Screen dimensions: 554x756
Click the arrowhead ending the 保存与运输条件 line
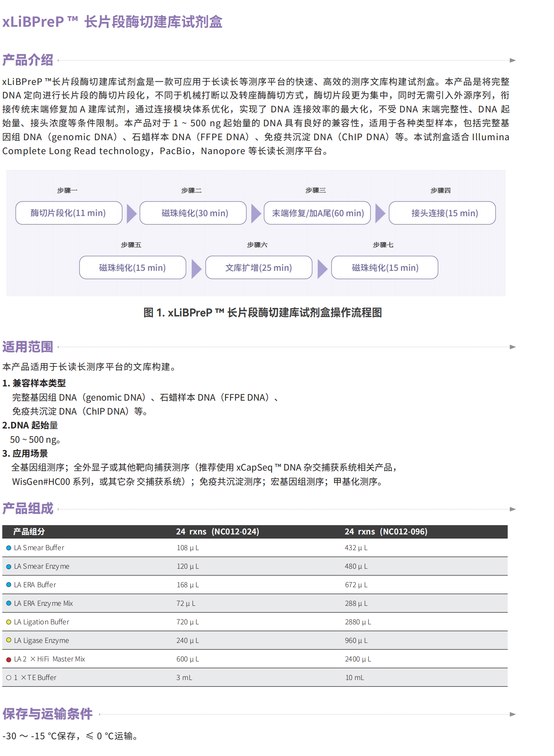(513, 714)
